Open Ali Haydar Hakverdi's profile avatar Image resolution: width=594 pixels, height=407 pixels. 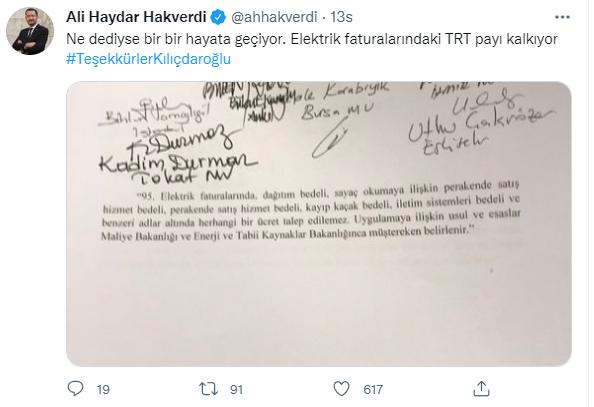pyautogui.click(x=30, y=31)
